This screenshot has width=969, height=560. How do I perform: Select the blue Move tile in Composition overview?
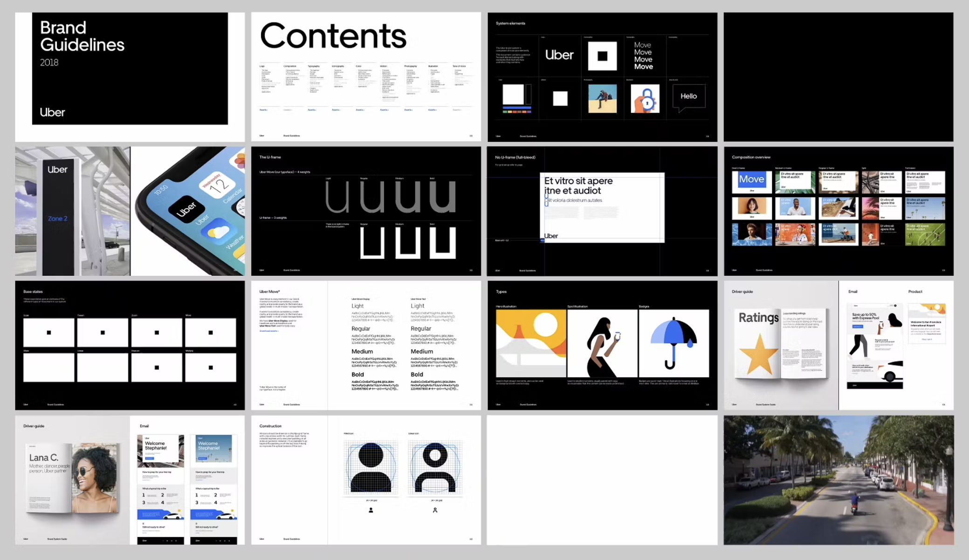(751, 180)
